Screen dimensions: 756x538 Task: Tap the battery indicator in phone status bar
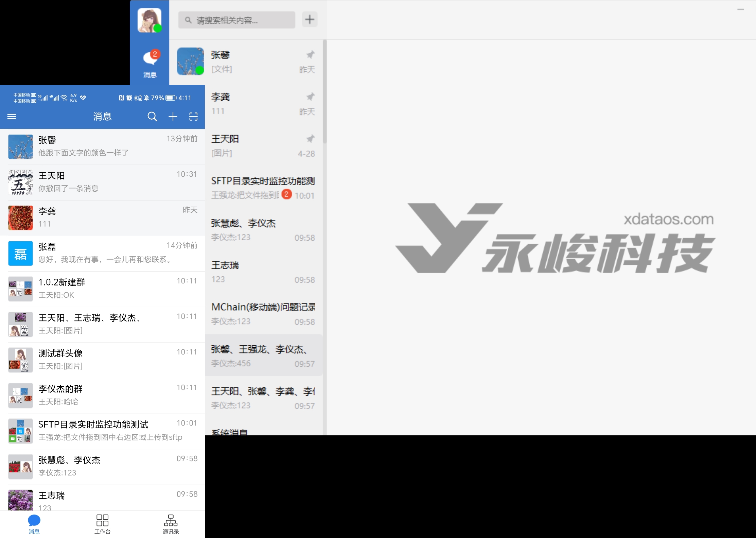(x=171, y=98)
